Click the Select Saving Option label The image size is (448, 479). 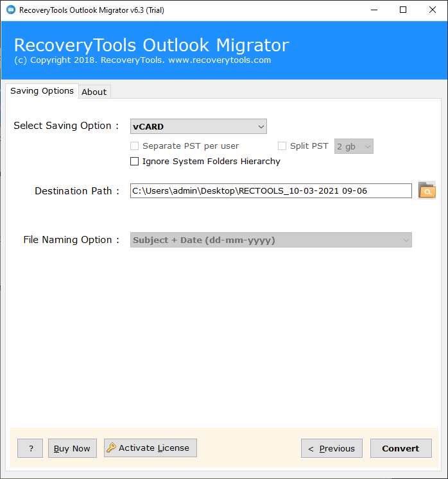click(66, 126)
